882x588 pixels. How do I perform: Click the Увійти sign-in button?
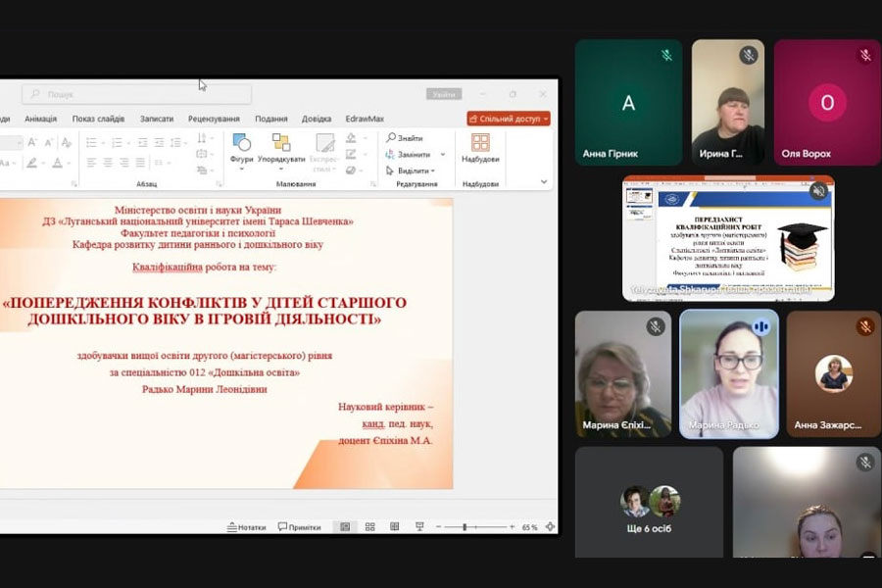443,94
